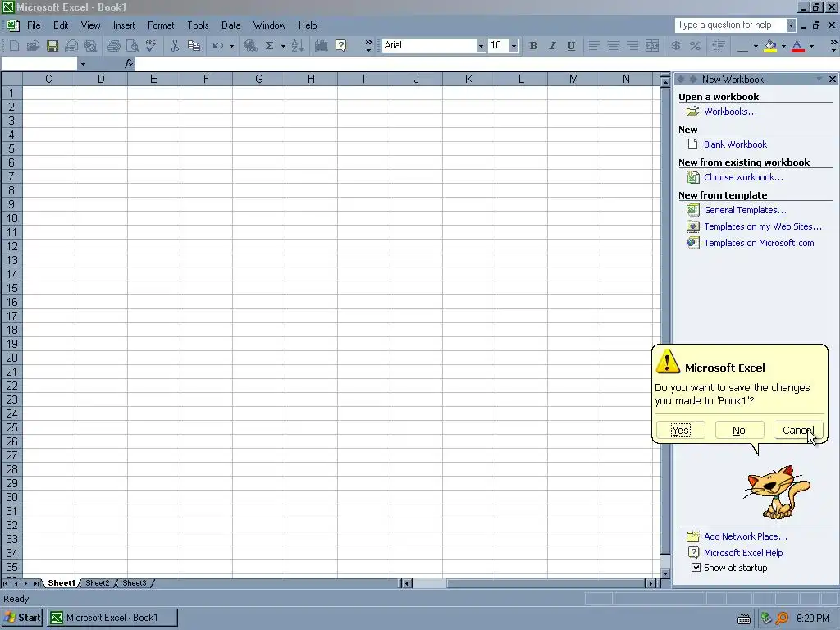Click the keyboard icon in system tray
The image size is (840, 630).
(743, 619)
